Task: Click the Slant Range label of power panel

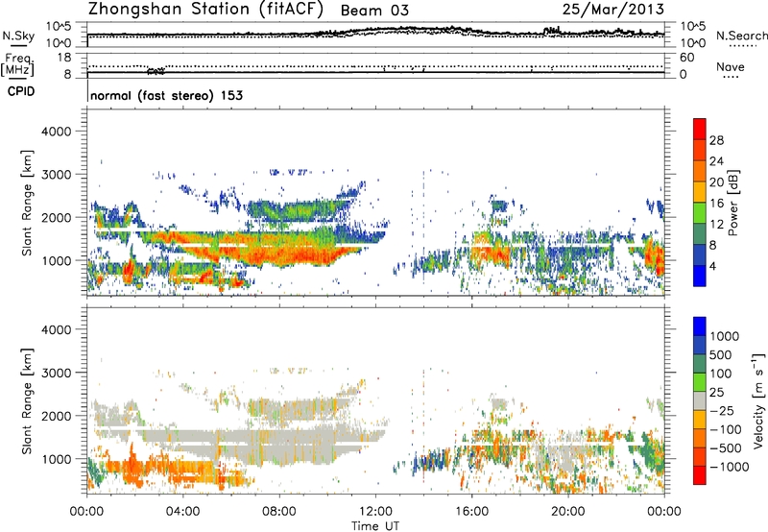Action: tap(27, 203)
